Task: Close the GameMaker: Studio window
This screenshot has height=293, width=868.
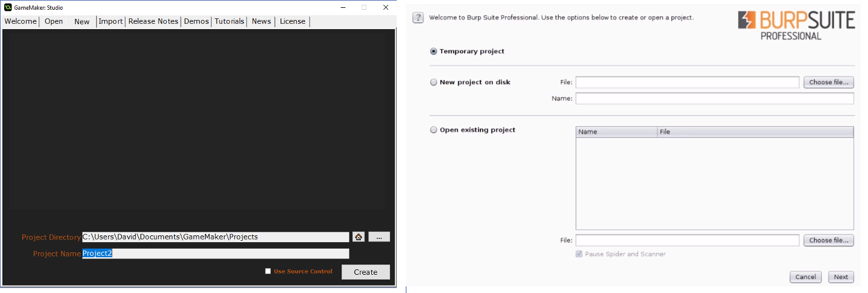Action: tap(386, 7)
